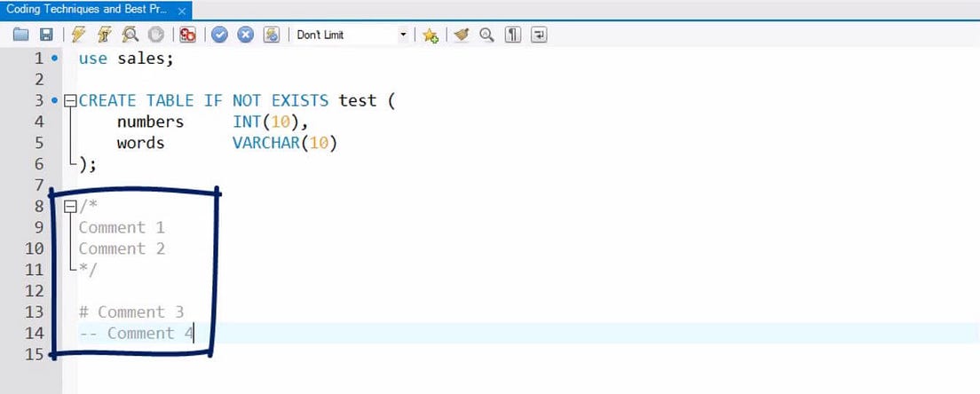Open a SQL script file
The width and height of the screenshot is (980, 394).
(x=21, y=35)
